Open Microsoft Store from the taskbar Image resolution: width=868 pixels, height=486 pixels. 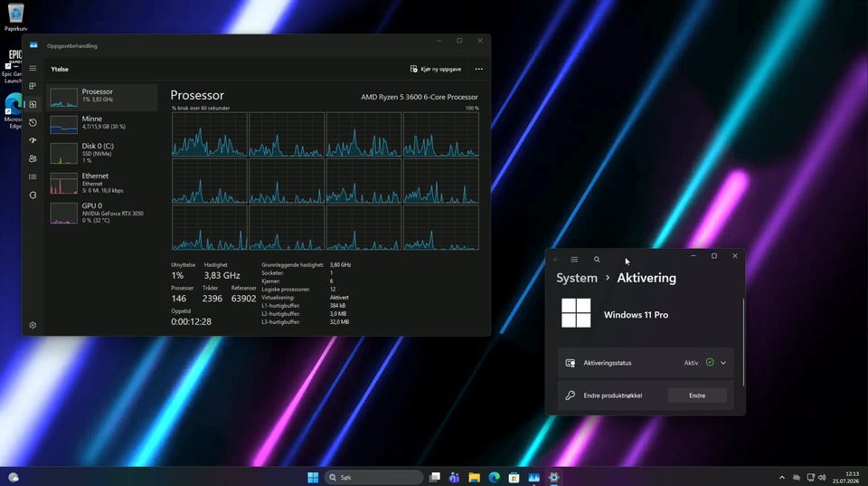pos(514,477)
